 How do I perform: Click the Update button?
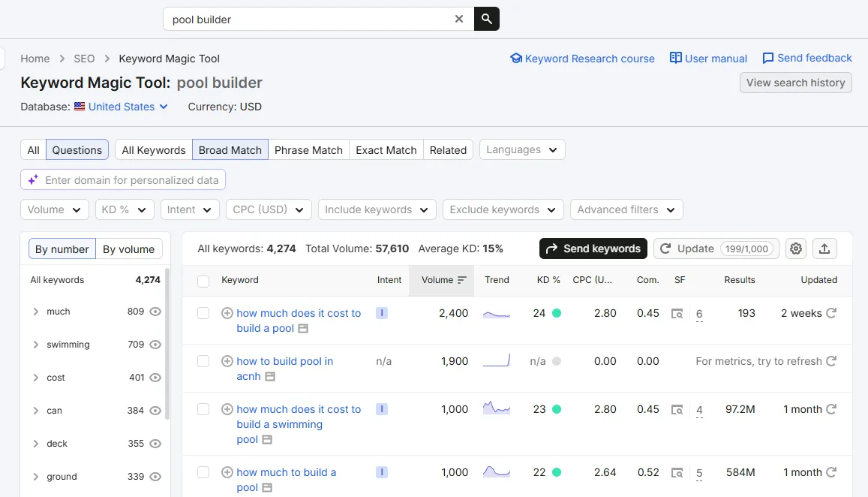(716, 248)
